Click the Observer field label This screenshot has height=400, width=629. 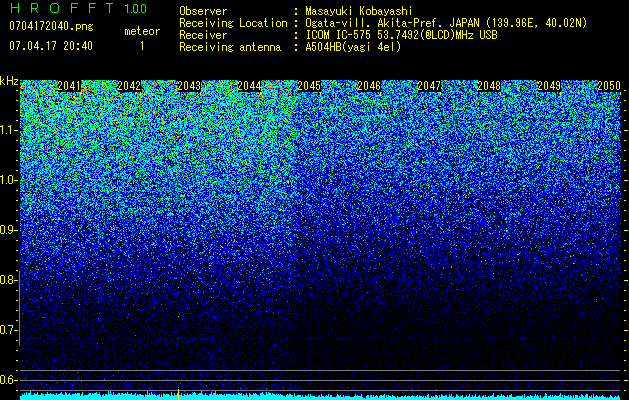(203, 11)
